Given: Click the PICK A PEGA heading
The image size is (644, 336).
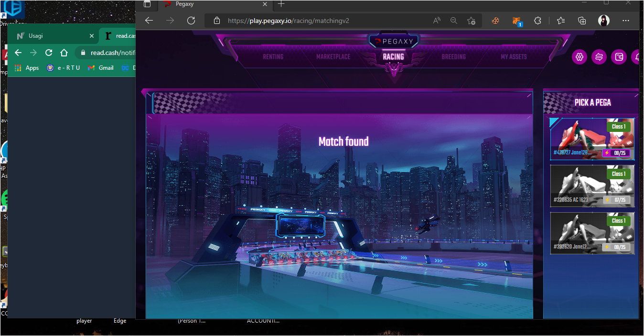Looking at the screenshot, I should coord(593,102).
